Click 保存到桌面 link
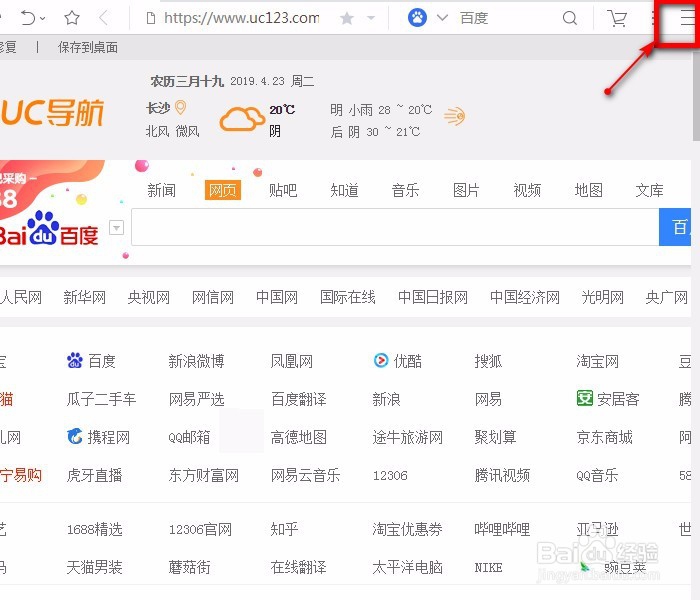The image size is (700, 600). click(88, 47)
